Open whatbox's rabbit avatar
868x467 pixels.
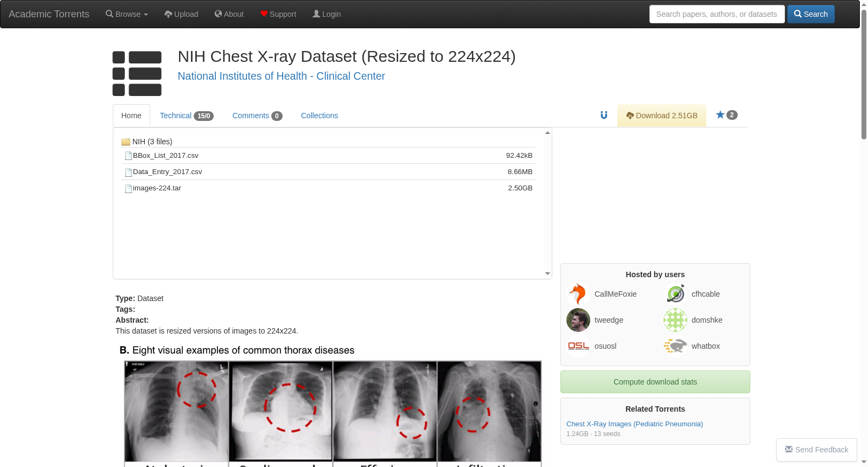point(675,346)
